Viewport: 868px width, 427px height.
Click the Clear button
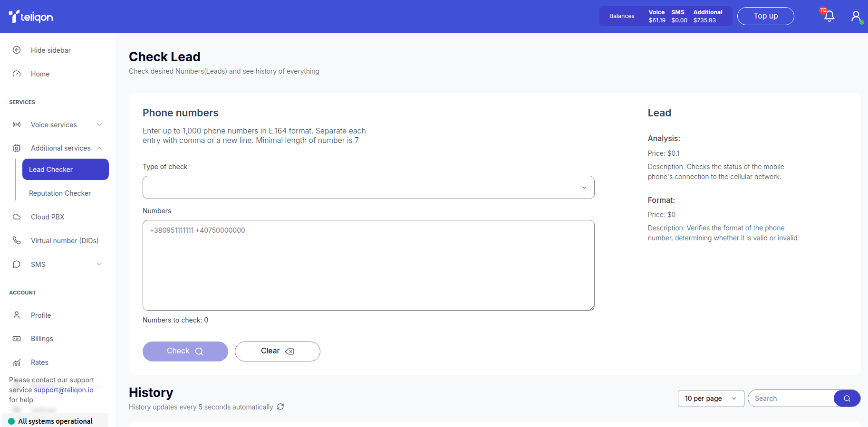point(277,351)
